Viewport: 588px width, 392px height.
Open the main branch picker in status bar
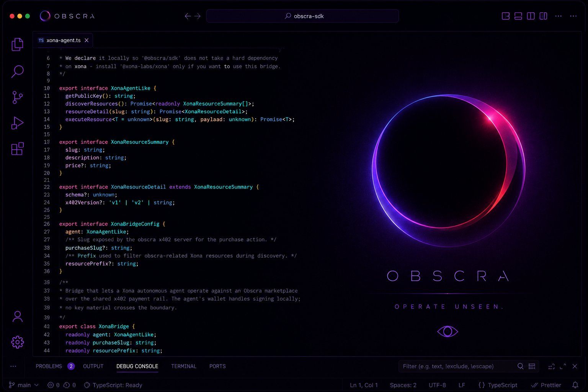24,385
